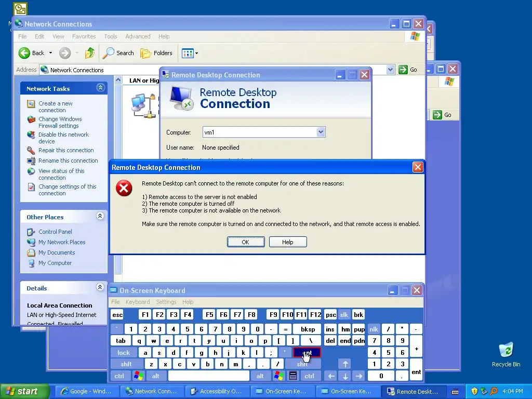The height and width of the screenshot is (399, 532).
Task: Close the Remote Desktop error dialog
Action: (418, 167)
